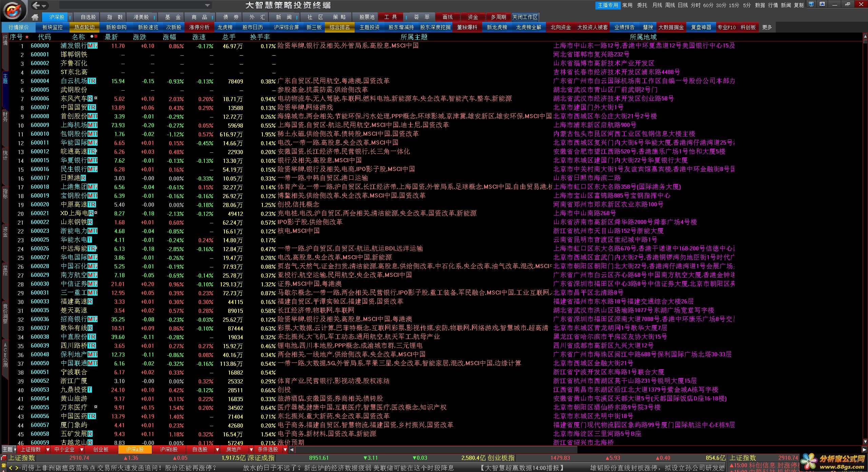Screen dimensions: 868x472
Task: Click the 更多 button
Action: [x=767, y=27]
